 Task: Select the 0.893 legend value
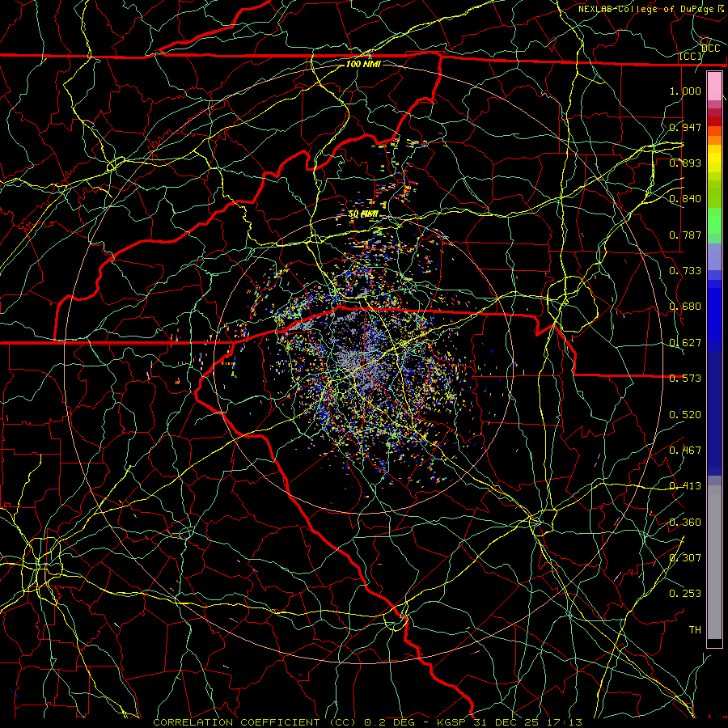[685, 163]
